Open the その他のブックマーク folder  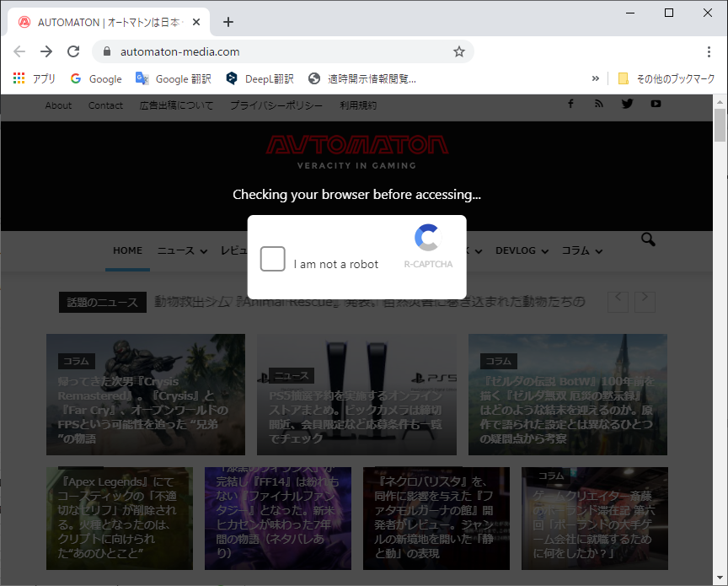click(x=666, y=78)
